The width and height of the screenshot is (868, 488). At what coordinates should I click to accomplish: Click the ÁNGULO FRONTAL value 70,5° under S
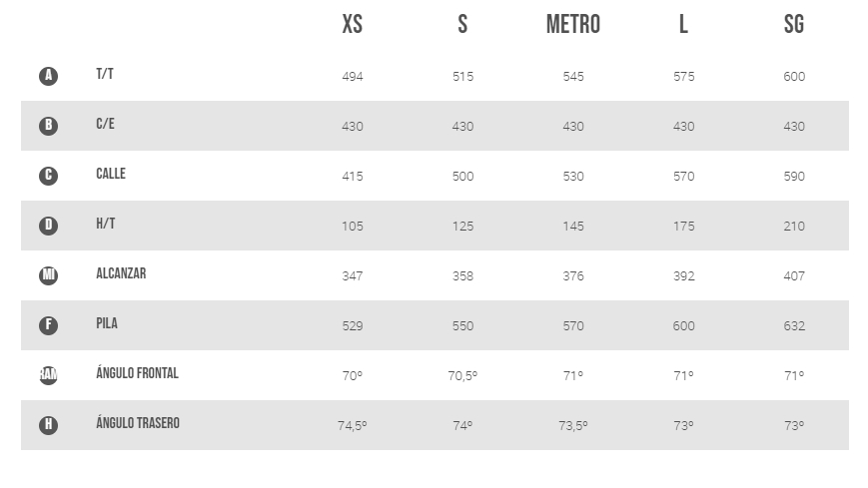coord(462,375)
